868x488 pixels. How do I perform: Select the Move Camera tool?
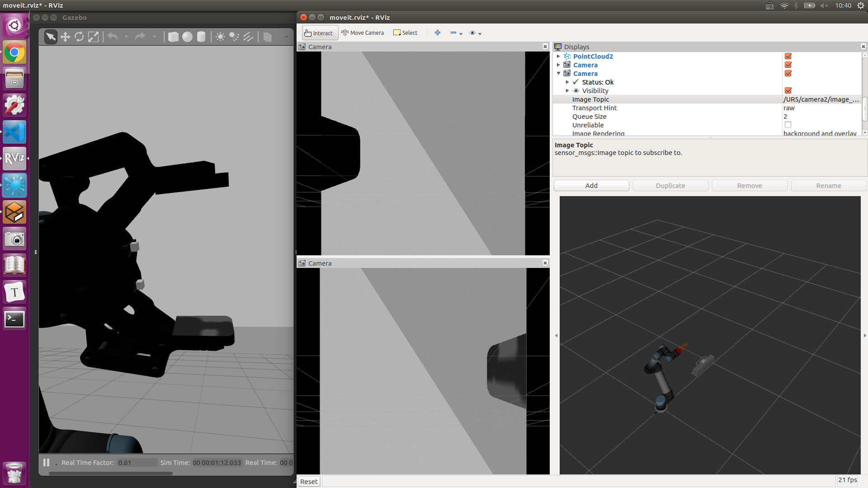point(363,33)
